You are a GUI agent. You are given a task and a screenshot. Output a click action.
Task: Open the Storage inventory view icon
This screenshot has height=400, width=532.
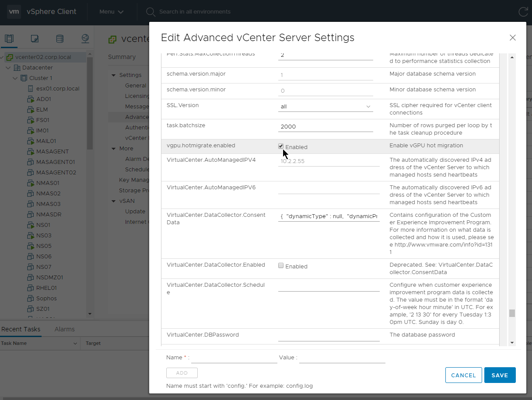[60, 38]
